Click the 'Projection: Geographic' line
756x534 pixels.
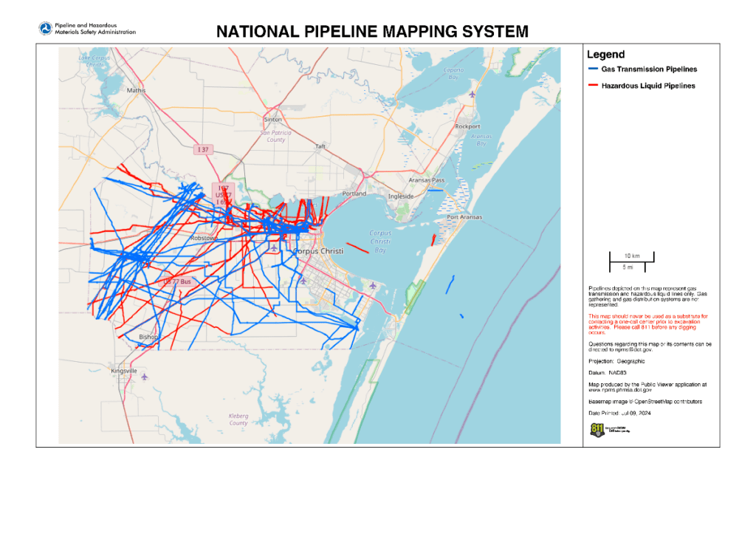tap(616, 361)
